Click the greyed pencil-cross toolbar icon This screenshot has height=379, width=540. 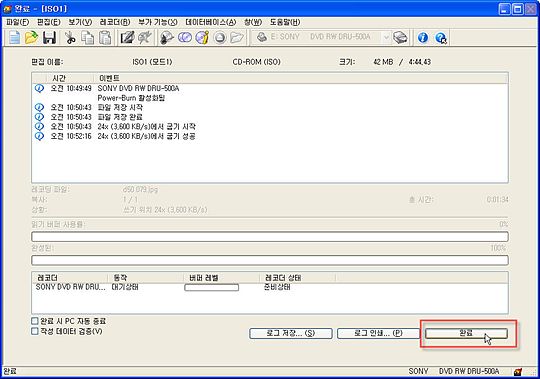(x=145, y=38)
